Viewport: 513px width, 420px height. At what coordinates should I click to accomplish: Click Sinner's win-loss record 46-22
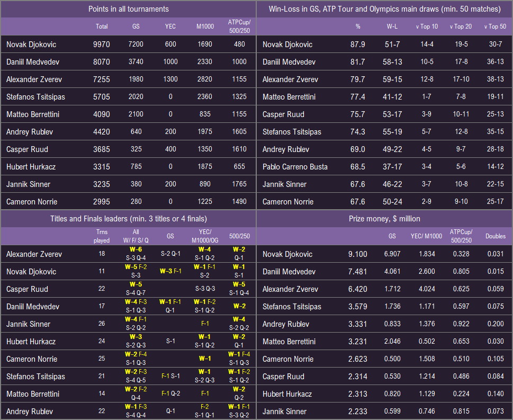click(x=392, y=184)
